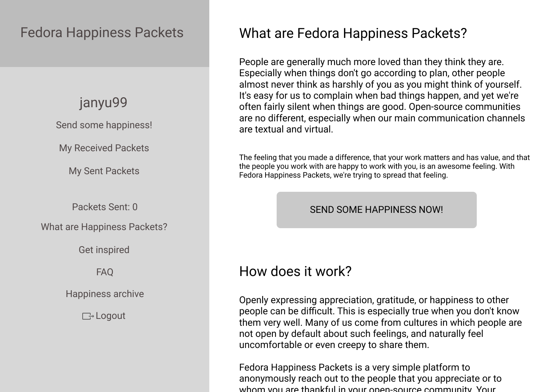Open Send some happiness! in sidebar
The height and width of the screenshot is (392, 551).
coord(104,125)
